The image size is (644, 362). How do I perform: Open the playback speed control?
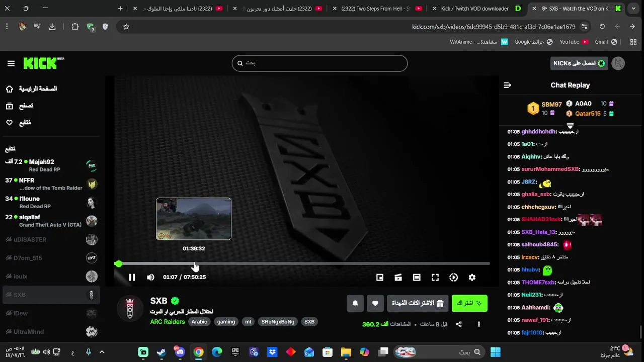point(453,277)
